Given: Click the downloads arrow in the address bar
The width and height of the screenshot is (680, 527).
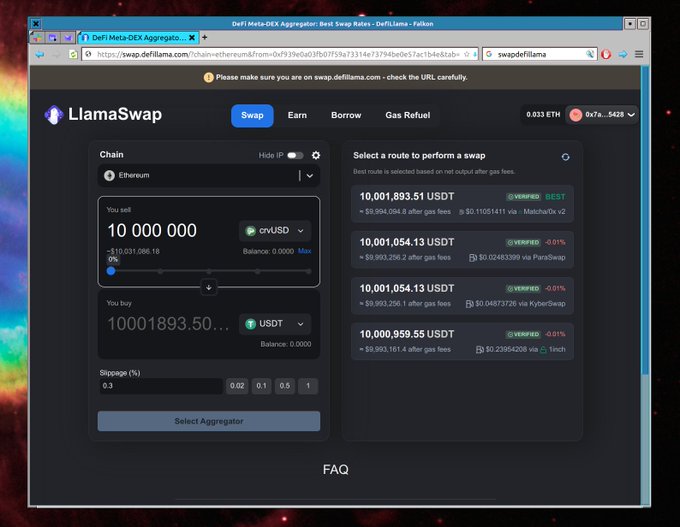Looking at the screenshot, I should click(x=474, y=54).
